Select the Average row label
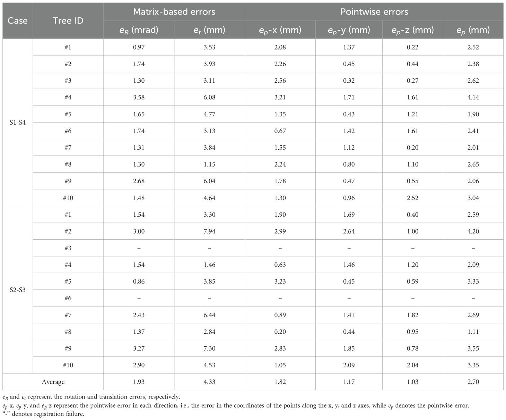The width and height of the screenshot is (506, 420). pos(53,382)
